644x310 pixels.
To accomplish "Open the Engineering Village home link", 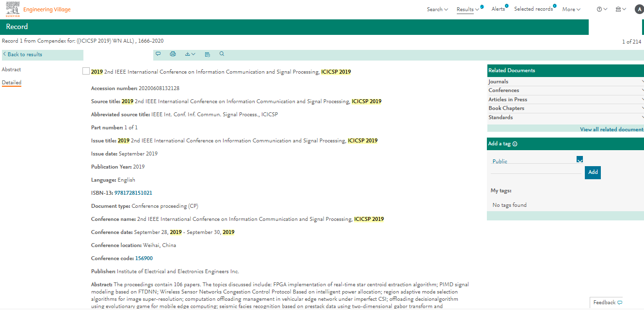I will 47,10.
